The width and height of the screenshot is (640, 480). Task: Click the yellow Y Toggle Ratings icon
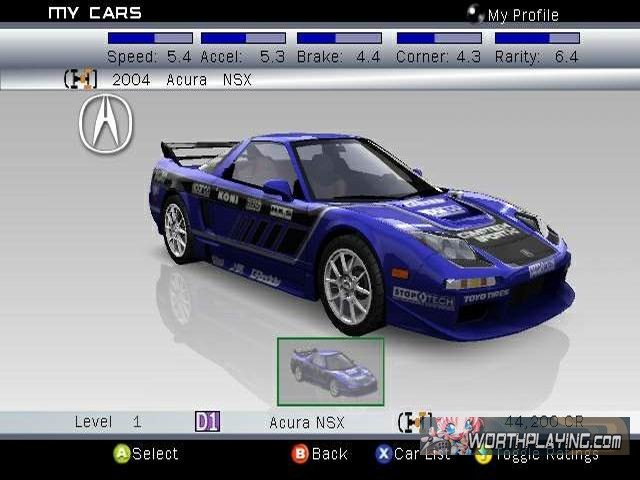click(484, 454)
